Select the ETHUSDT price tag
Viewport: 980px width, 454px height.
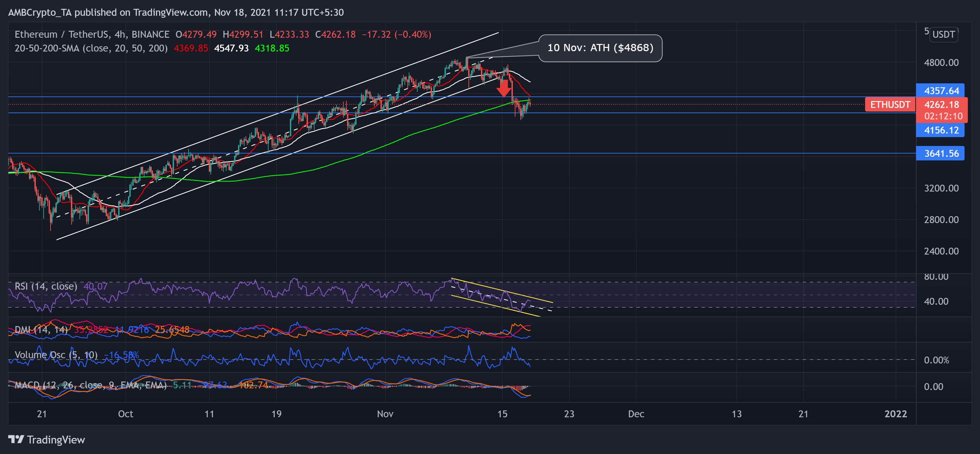[890, 105]
